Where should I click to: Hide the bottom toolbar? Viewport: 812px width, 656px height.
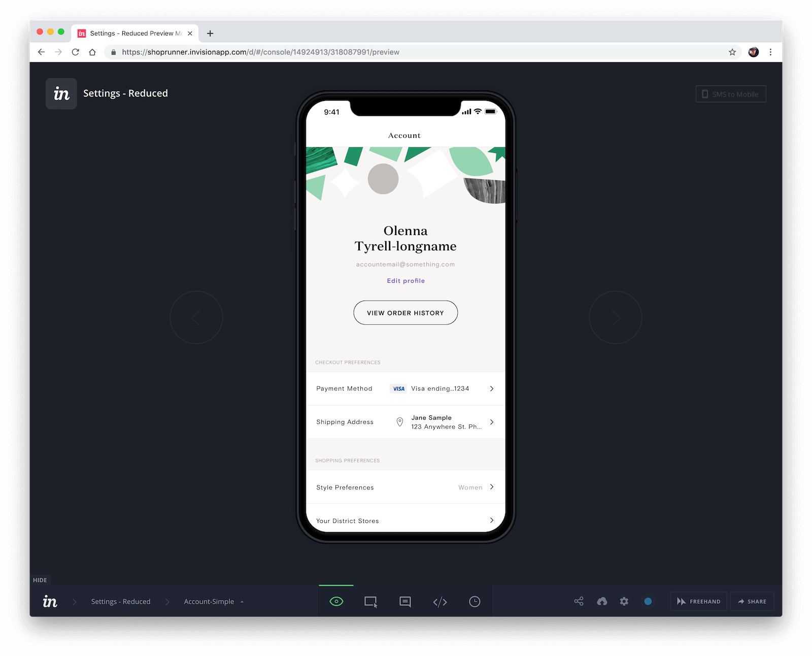[x=40, y=580]
